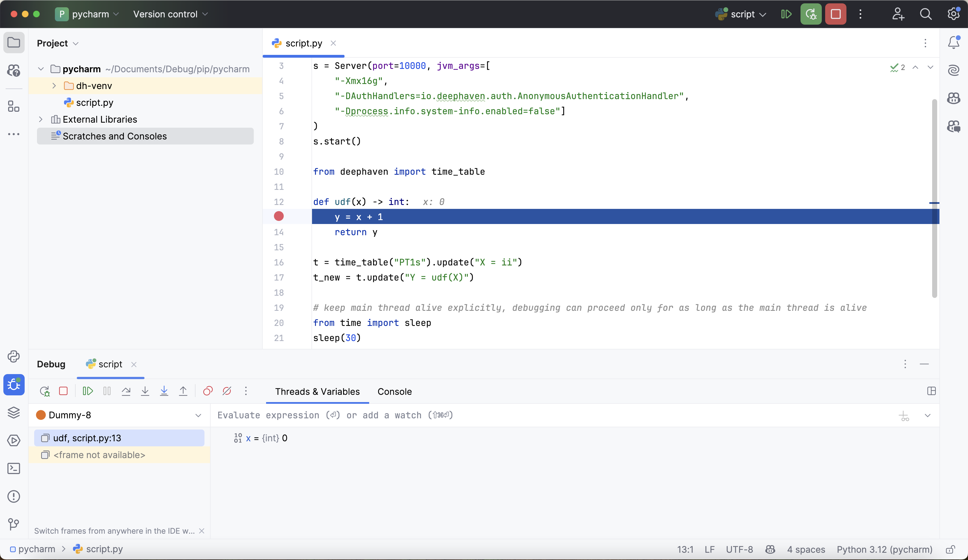Toggle the Mute Breakpoints button
Screen dimensions: 968x560
227,391
